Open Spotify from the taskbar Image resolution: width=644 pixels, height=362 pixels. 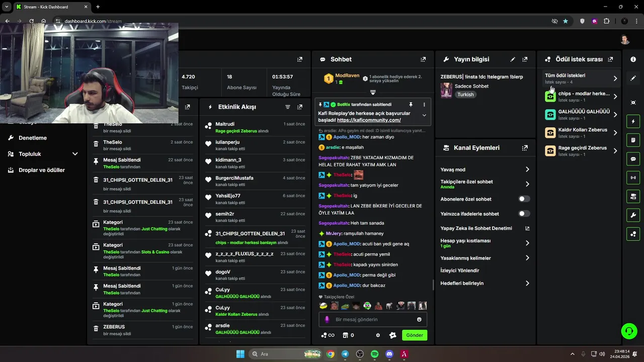click(x=374, y=354)
